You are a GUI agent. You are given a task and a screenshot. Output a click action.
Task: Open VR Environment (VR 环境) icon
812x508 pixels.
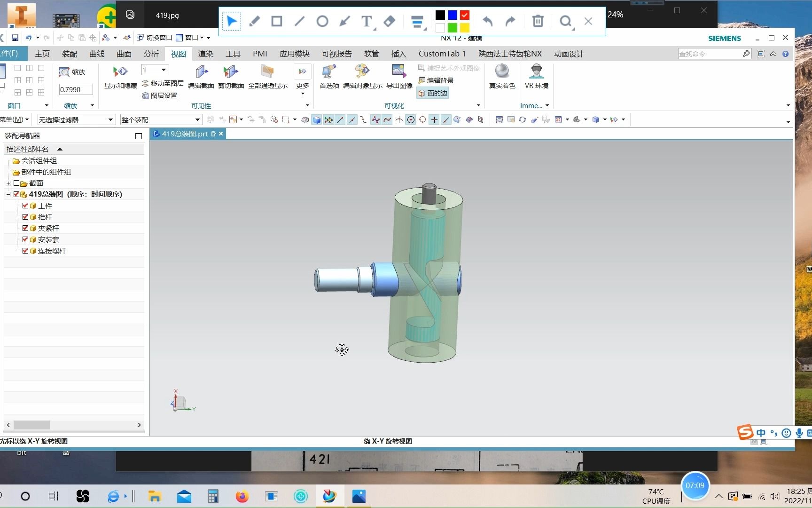(536, 77)
